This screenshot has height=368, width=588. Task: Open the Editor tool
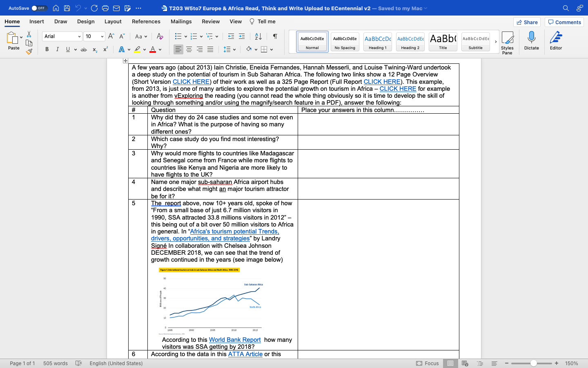pyautogui.click(x=556, y=41)
